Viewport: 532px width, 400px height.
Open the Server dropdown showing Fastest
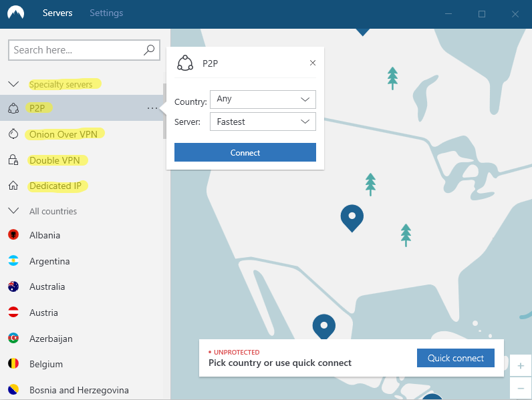tap(263, 122)
